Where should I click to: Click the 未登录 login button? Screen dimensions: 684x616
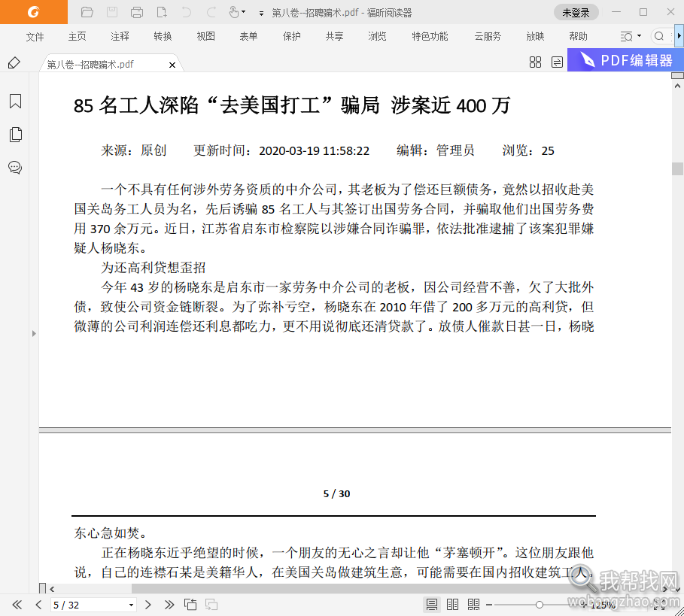pyautogui.click(x=576, y=13)
